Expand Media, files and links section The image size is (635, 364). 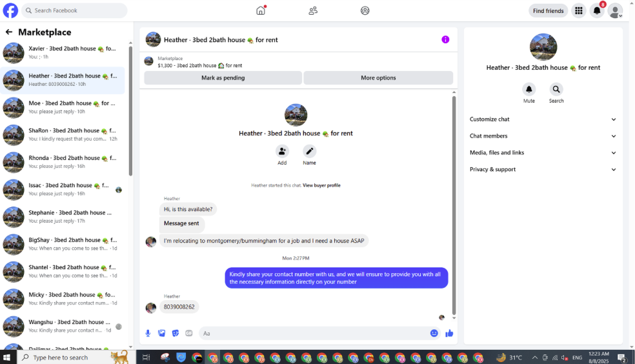[x=543, y=153]
